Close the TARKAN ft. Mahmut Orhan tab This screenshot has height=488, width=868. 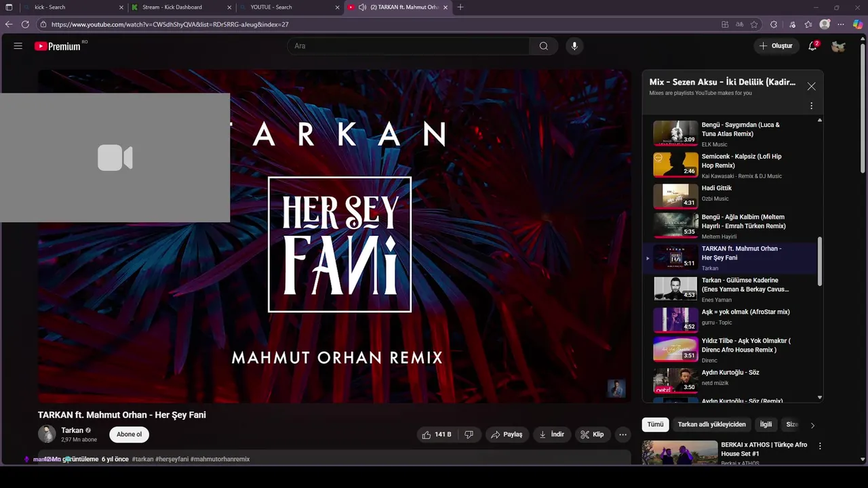coord(446,7)
